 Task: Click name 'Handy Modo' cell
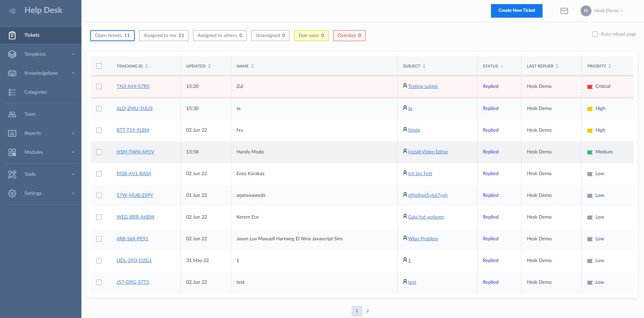tap(250, 152)
